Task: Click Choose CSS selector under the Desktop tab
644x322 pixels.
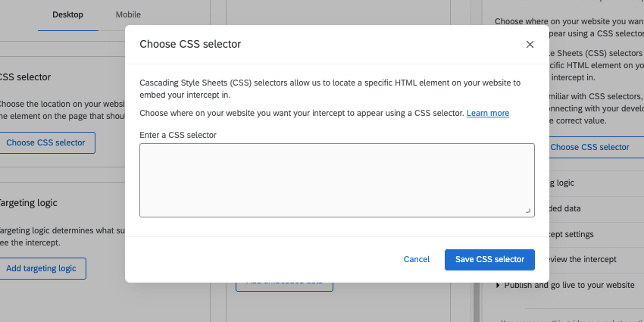Action: (45, 142)
